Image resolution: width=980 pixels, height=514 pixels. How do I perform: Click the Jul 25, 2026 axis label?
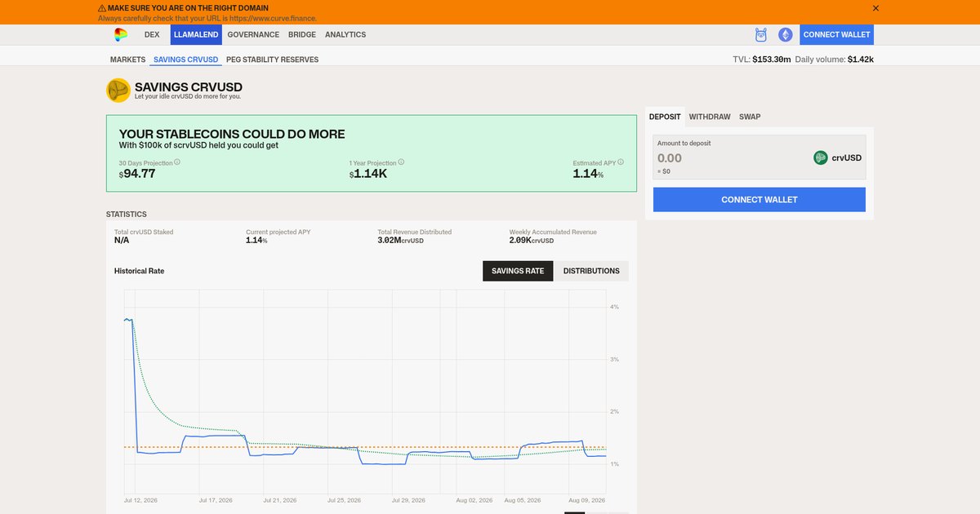click(x=345, y=500)
